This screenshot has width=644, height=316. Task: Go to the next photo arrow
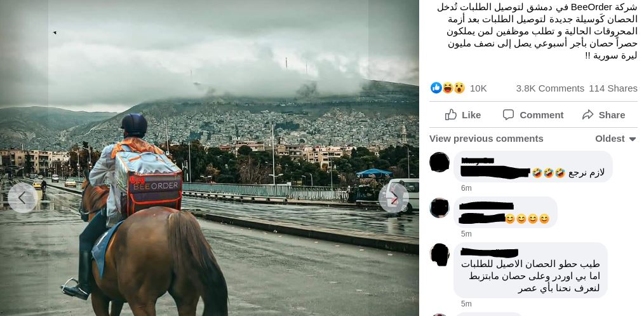tap(394, 198)
